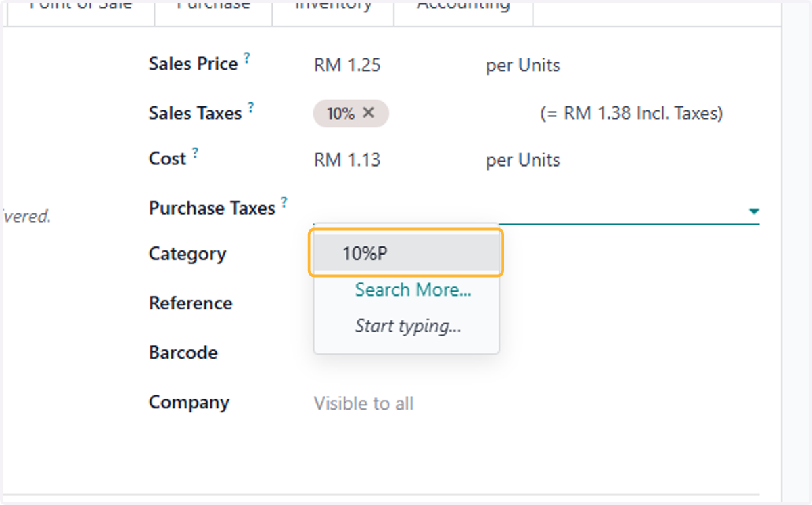Screen dimensions: 812x505
Task: Click the Start typing... hint entry
Action: [408, 326]
